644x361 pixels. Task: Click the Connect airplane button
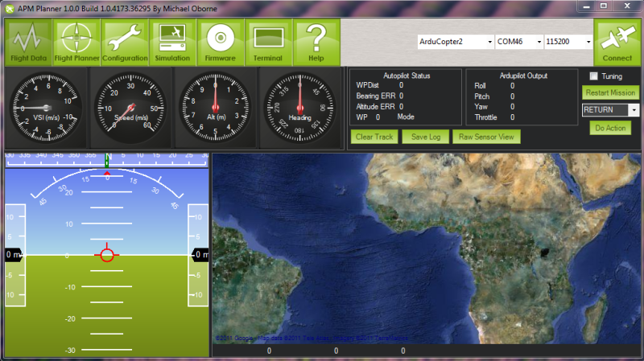pyautogui.click(x=617, y=42)
